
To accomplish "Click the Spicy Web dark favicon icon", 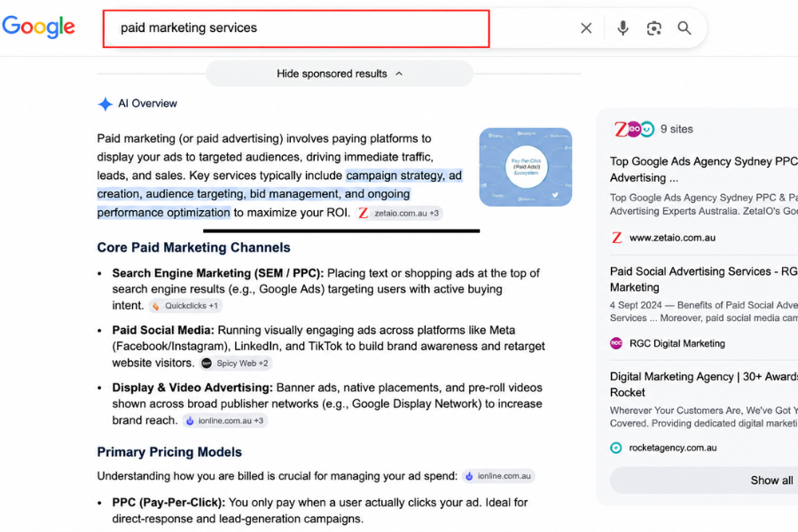I will coord(207,364).
